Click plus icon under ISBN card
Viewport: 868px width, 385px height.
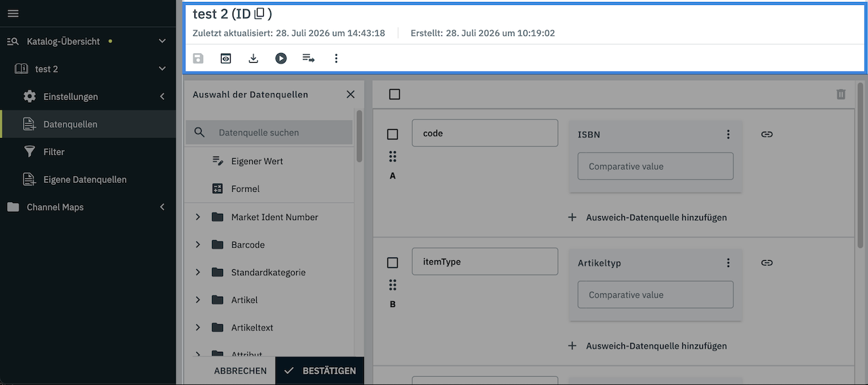572,217
